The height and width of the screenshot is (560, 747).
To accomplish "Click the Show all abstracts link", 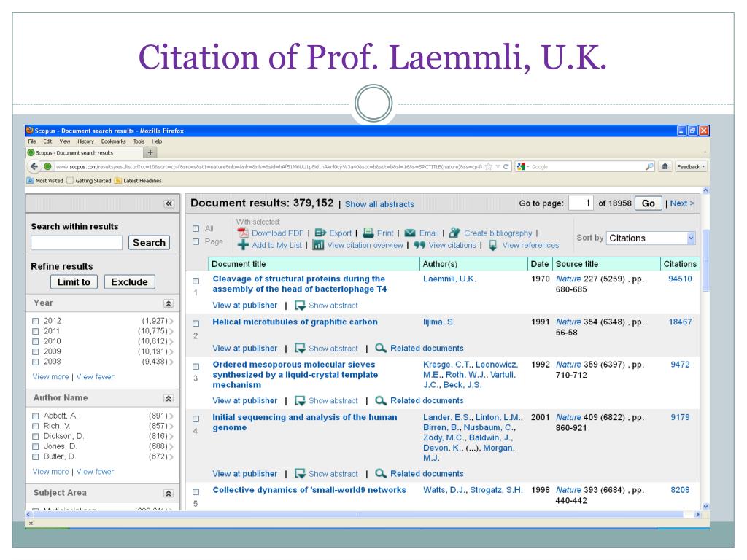I will point(379,204).
